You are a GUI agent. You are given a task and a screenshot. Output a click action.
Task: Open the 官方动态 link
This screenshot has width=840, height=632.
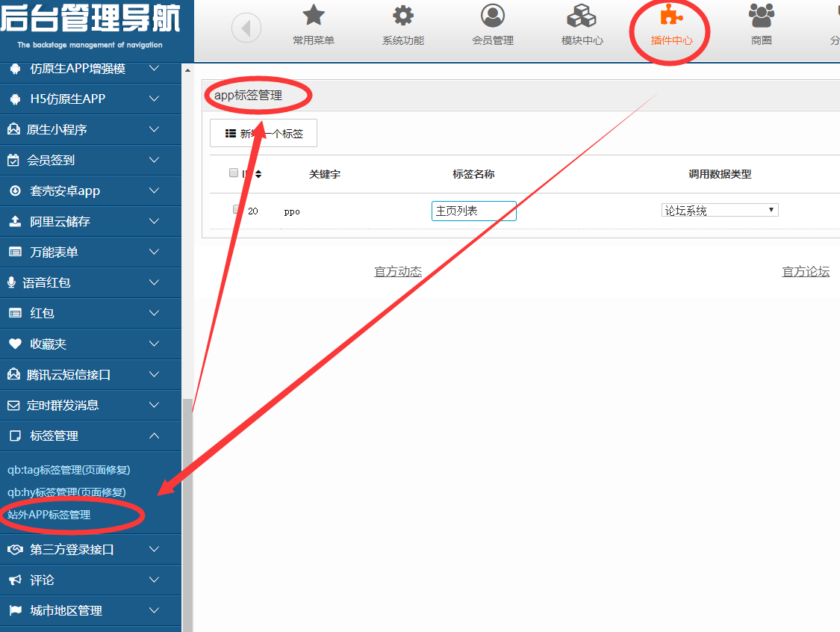[x=398, y=271]
